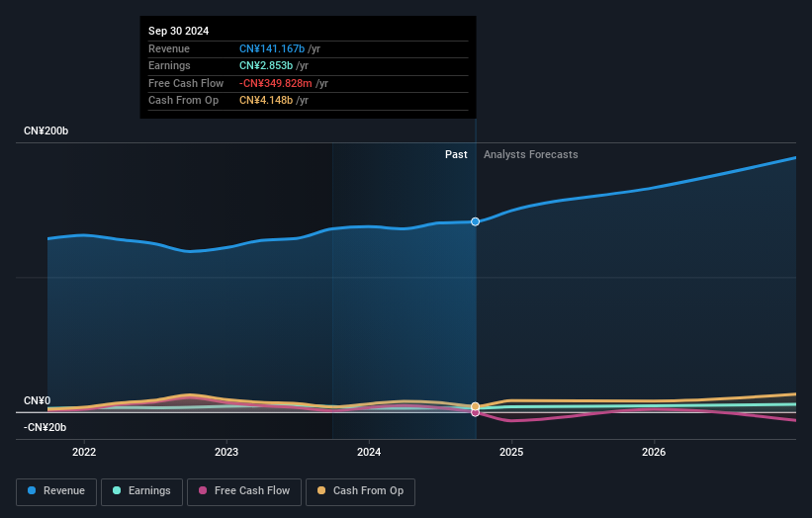Click the blue Revenue data point marker
This screenshot has height=518, width=812.
pos(475,221)
